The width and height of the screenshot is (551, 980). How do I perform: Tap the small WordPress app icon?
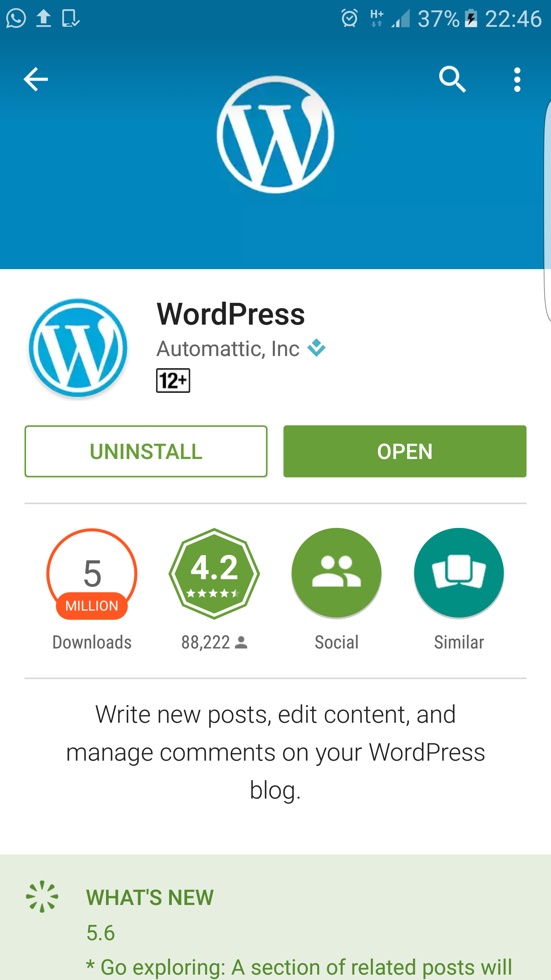coord(78,348)
